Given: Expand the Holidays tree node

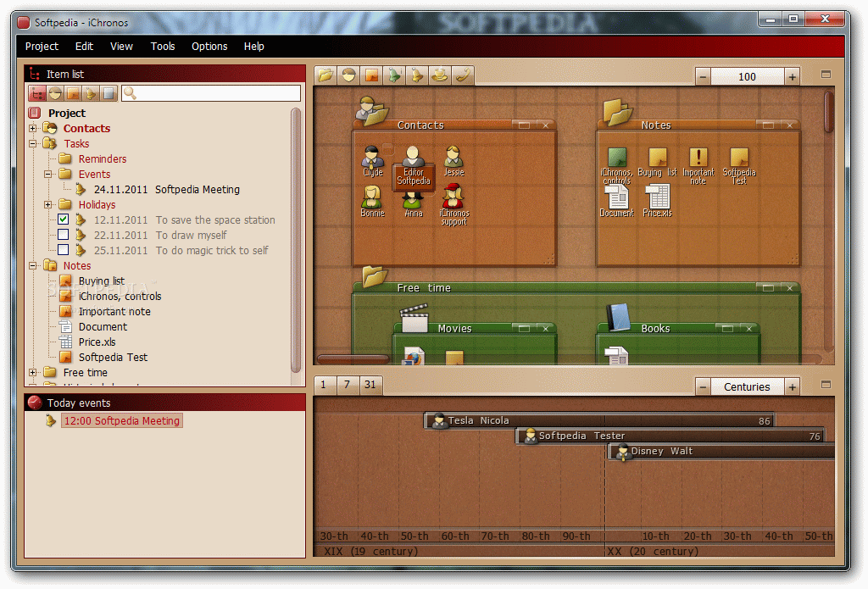Looking at the screenshot, I should (48, 205).
